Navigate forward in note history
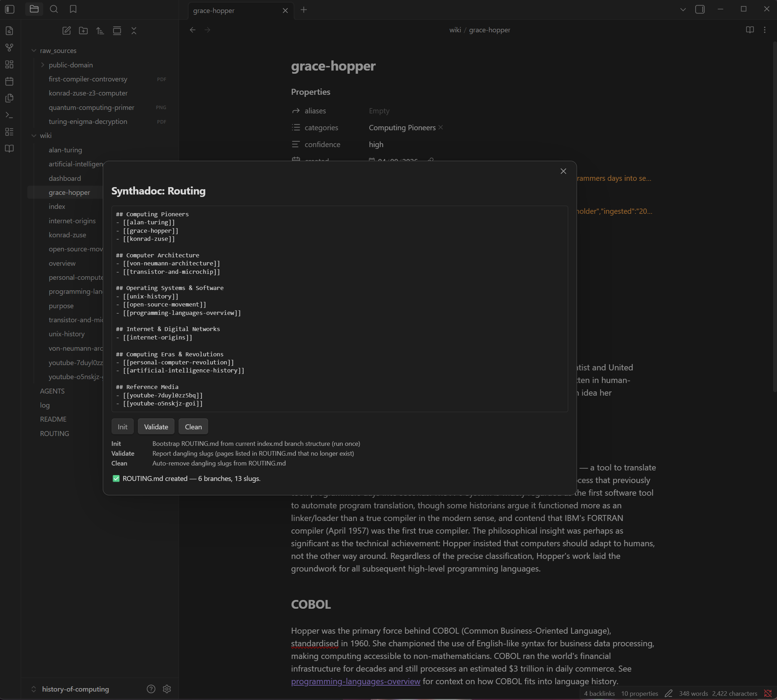The height and width of the screenshot is (700, 777). pyautogui.click(x=208, y=30)
